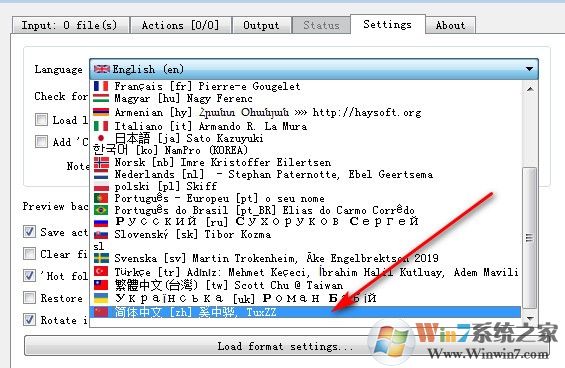
Task: Click the Armenian flag icon
Action: [101, 112]
